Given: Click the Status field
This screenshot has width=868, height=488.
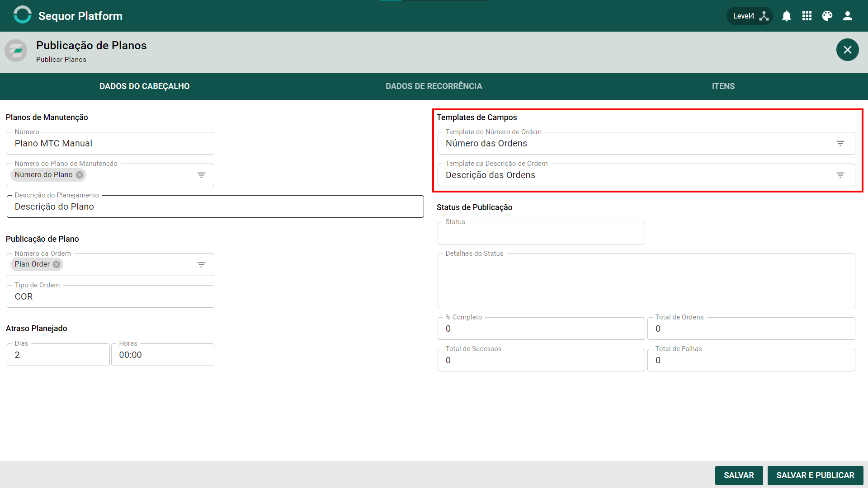Looking at the screenshot, I should click(x=541, y=233).
